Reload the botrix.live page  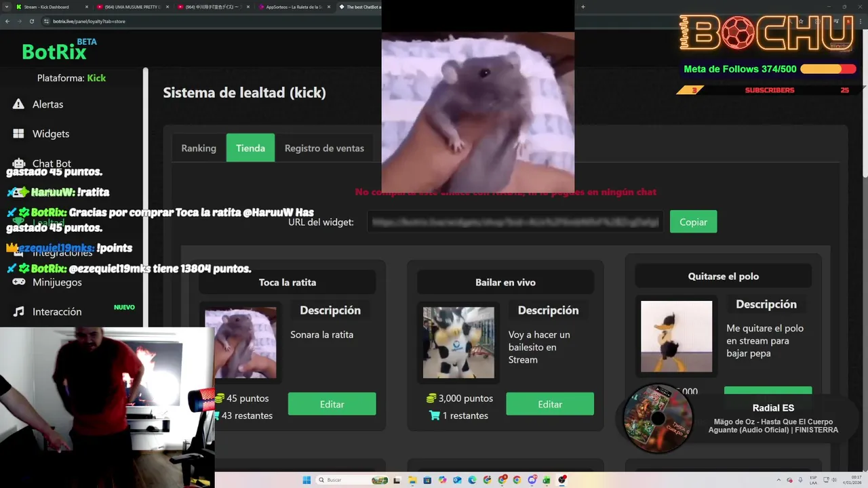(32, 21)
